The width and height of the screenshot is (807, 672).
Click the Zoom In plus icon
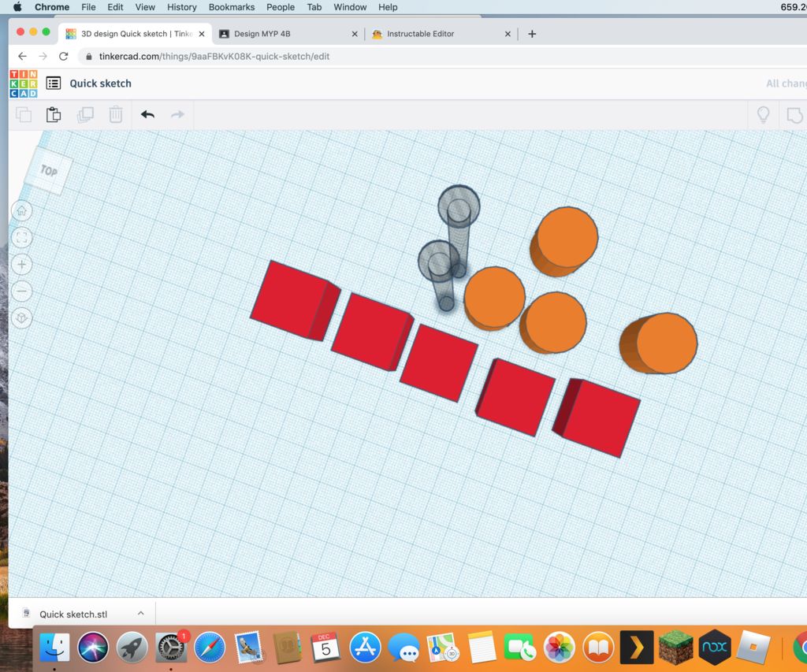pos(21,264)
